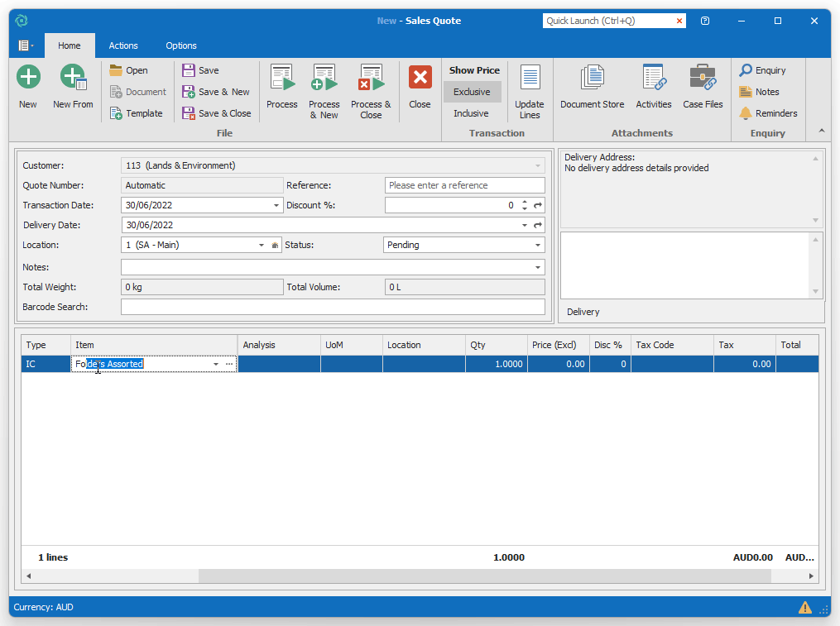The height and width of the screenshot is (626, 840).
Task: Toggle Inclusive price display
Action: pos(471,113)
